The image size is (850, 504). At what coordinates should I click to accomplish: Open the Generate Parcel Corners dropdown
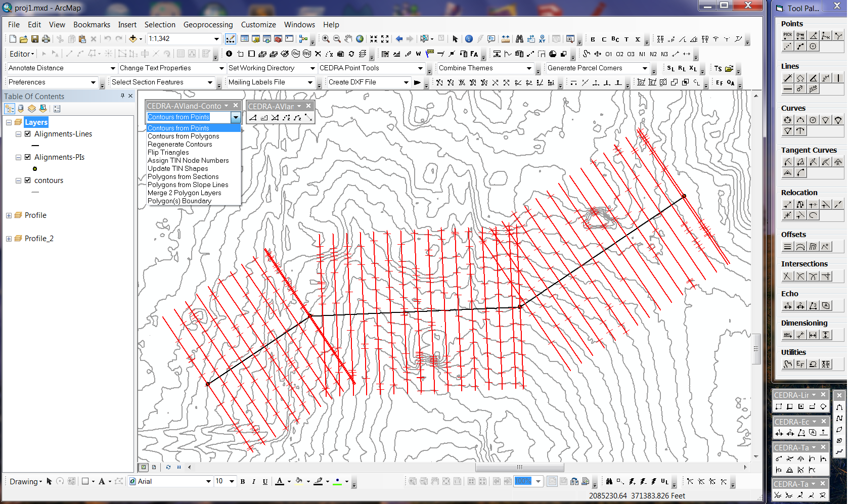[645, 68]
